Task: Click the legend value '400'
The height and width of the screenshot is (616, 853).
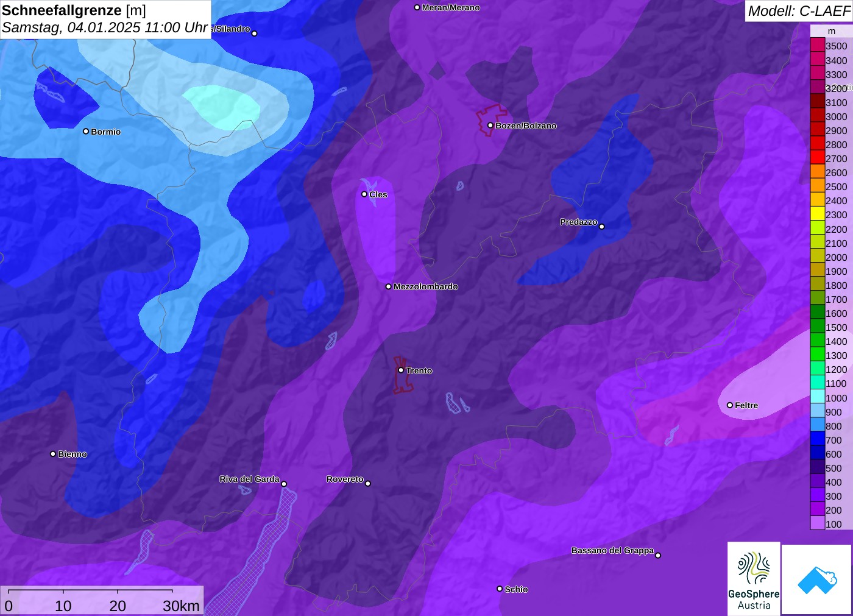Action: (834, 482)
